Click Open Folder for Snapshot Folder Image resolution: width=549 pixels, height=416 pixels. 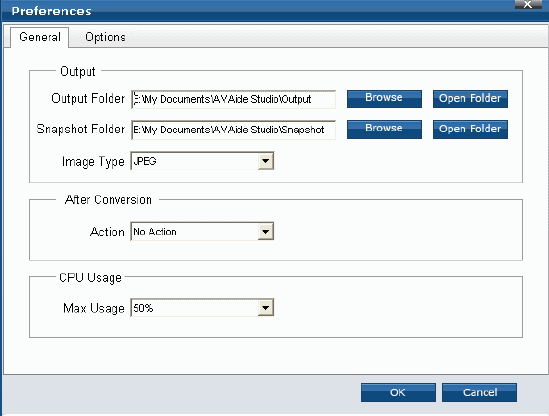point(470,129)
